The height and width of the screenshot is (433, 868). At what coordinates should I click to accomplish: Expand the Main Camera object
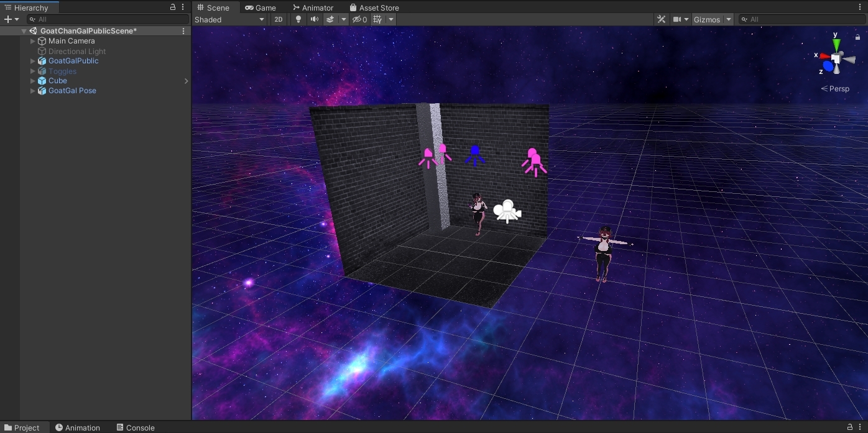click(33, 41)
